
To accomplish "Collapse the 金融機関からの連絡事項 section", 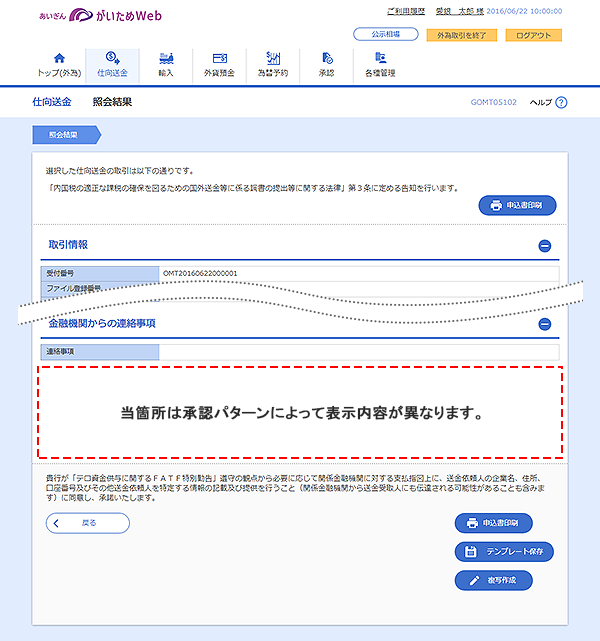I will pyautogui.click(x=545, y=324).
